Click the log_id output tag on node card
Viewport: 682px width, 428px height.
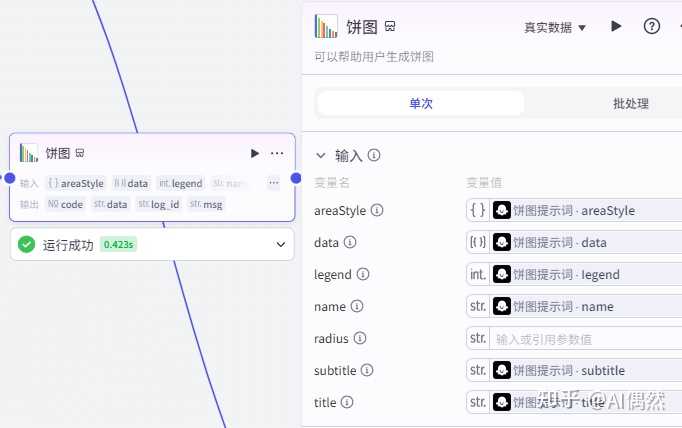pyautogui.click(x=159, y=204)
